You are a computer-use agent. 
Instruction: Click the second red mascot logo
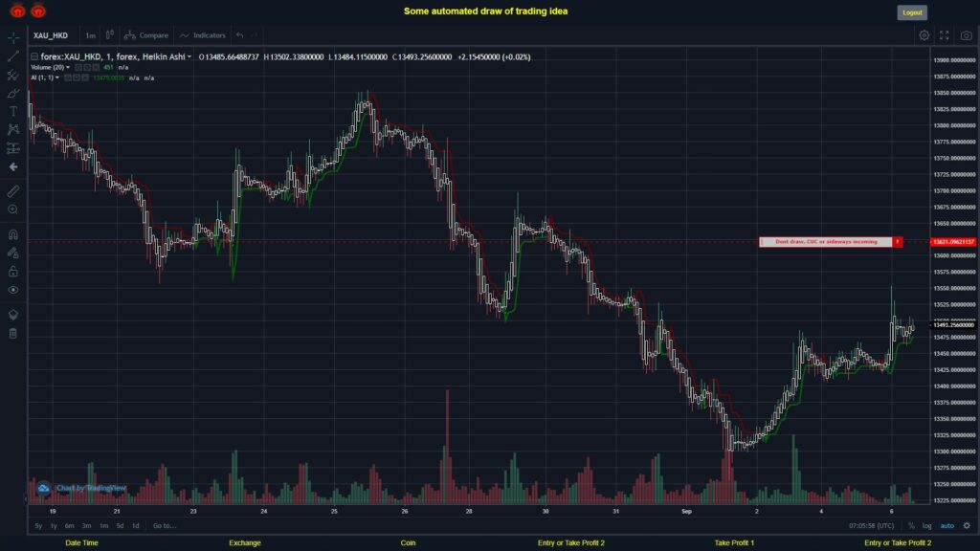[38, 11]
